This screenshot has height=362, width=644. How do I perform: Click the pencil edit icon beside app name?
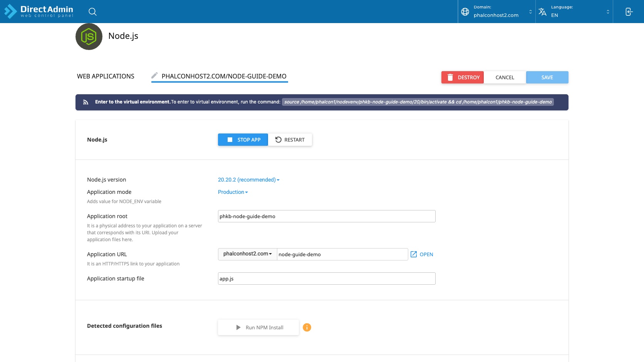154,75
